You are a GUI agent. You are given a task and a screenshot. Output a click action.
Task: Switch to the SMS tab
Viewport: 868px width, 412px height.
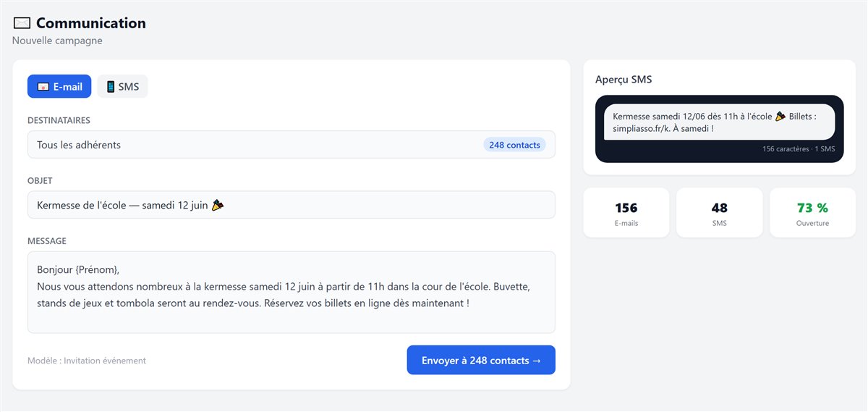[122, 86]
